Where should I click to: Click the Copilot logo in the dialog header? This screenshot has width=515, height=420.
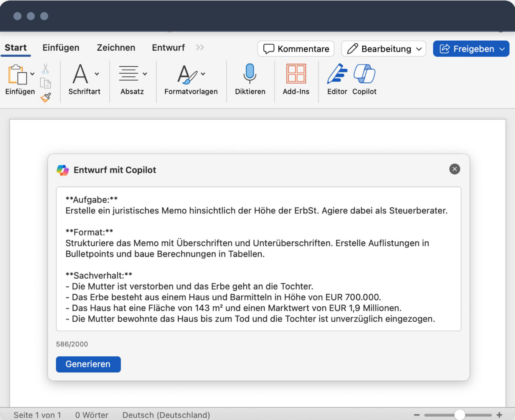(x=63, y=170)
